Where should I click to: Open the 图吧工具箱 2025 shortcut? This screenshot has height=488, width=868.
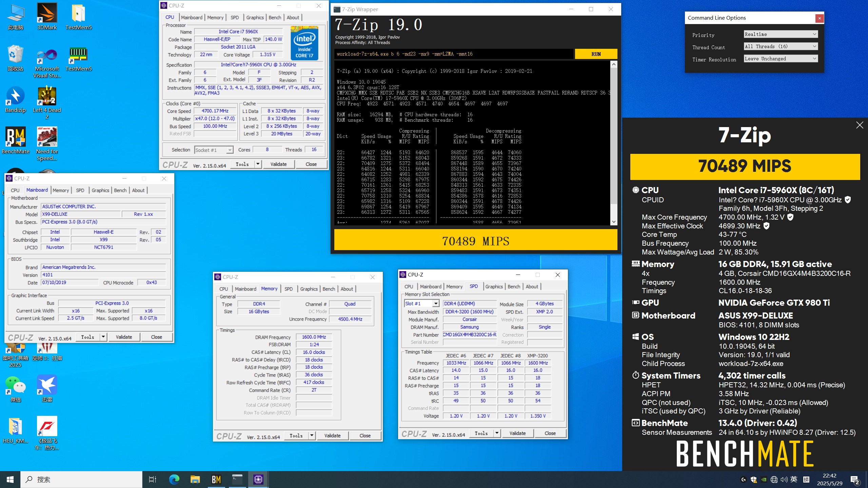pyautogui.click(x=15, y=355)
